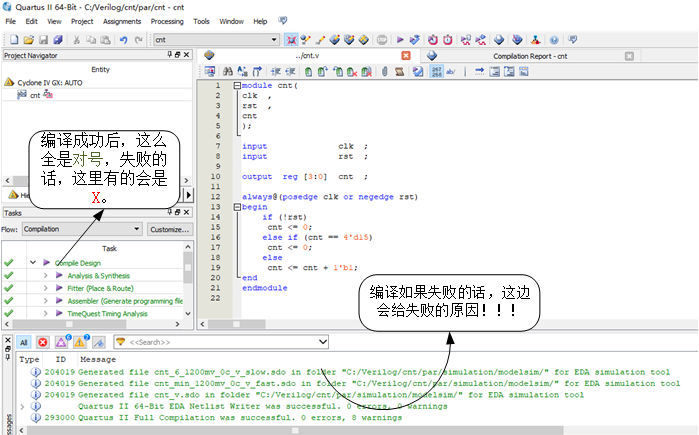Close the Project Navigator panel
The height and width of the screenshot is (435, 699).
186,55
